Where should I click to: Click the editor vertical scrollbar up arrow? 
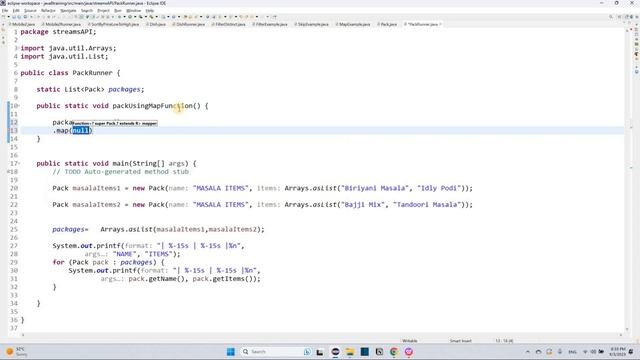coord(627,30)
